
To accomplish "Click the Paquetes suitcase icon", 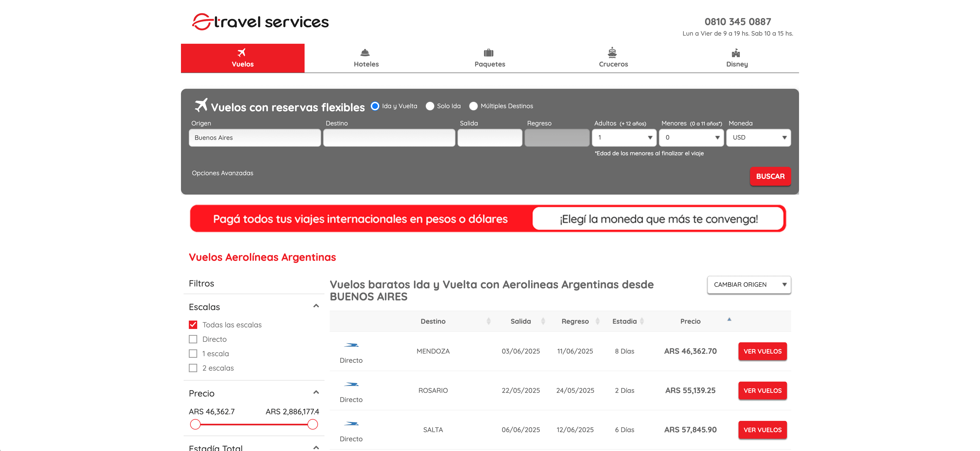I will (x=488, y=53).
